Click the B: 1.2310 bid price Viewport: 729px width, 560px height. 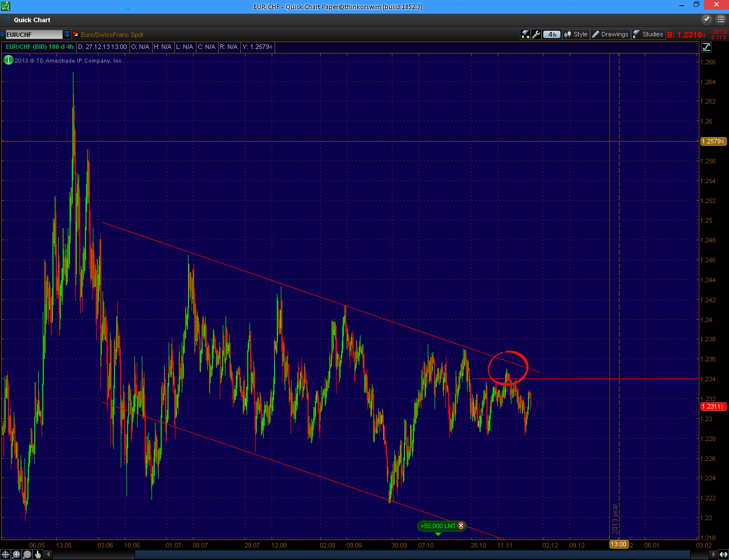click(686, 35)
